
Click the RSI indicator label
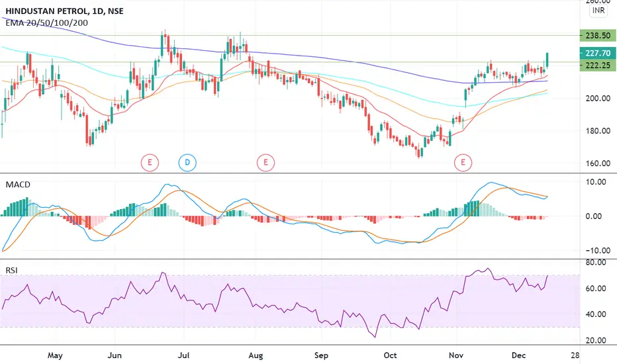(x=11, y=270)
